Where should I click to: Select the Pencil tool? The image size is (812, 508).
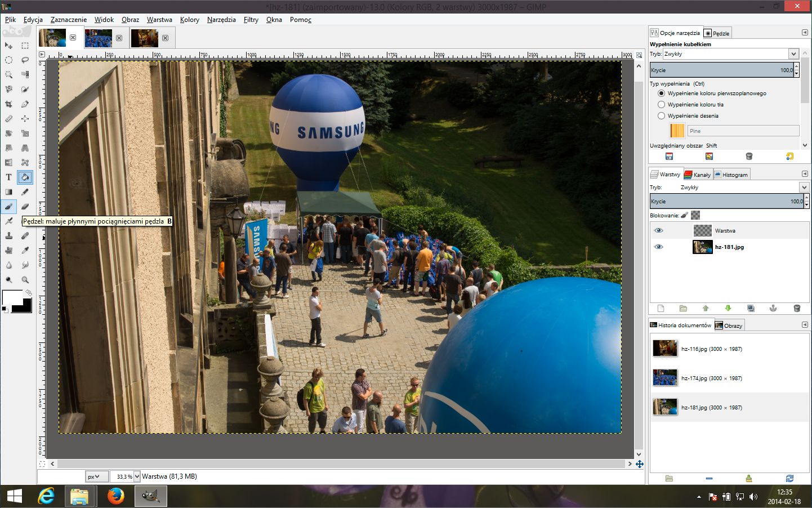click(25, 192)
